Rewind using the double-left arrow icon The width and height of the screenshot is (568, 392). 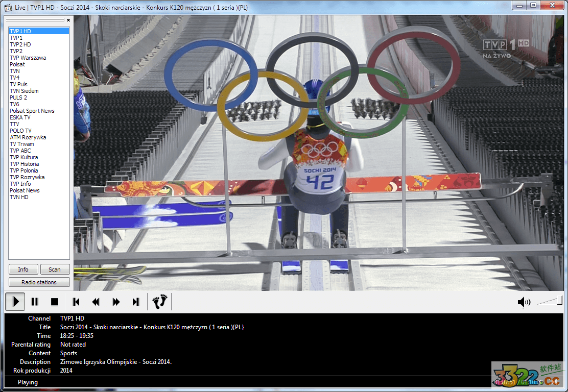pos(96,302)
